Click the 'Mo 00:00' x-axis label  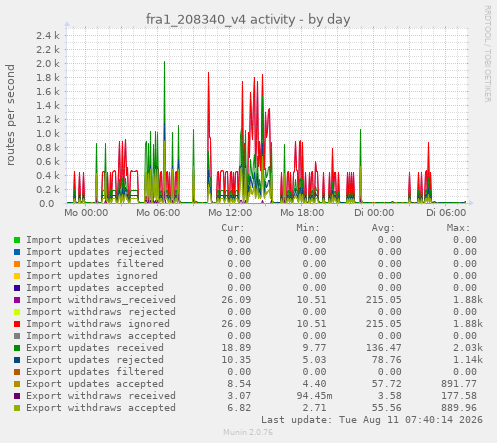coord(86,213)
